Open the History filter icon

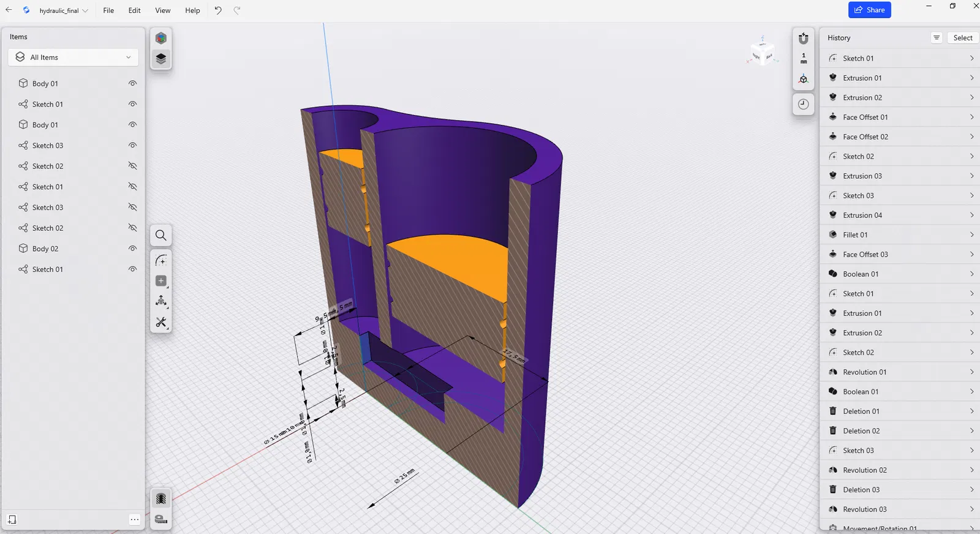[x=937, y=37]
